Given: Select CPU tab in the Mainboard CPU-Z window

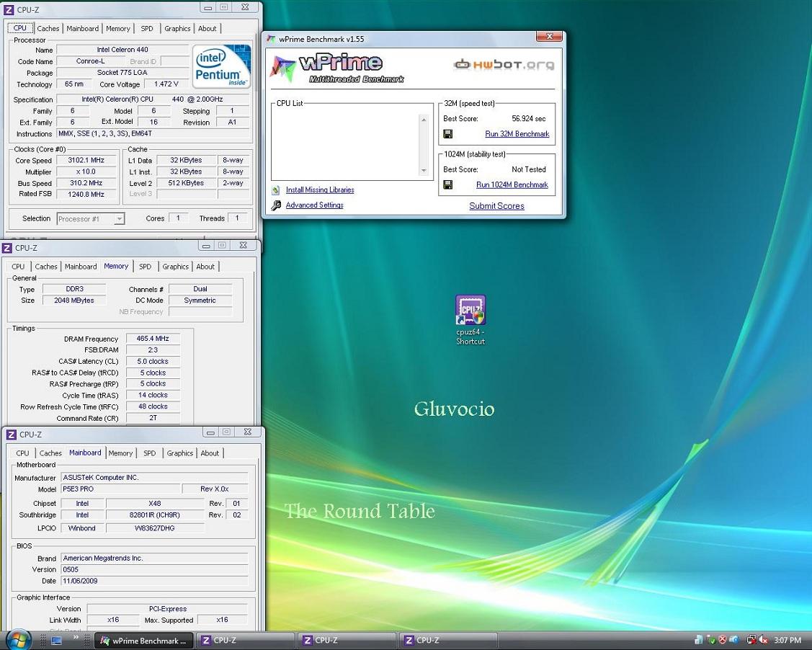Looking at the screenshot, I should point(23,453).
